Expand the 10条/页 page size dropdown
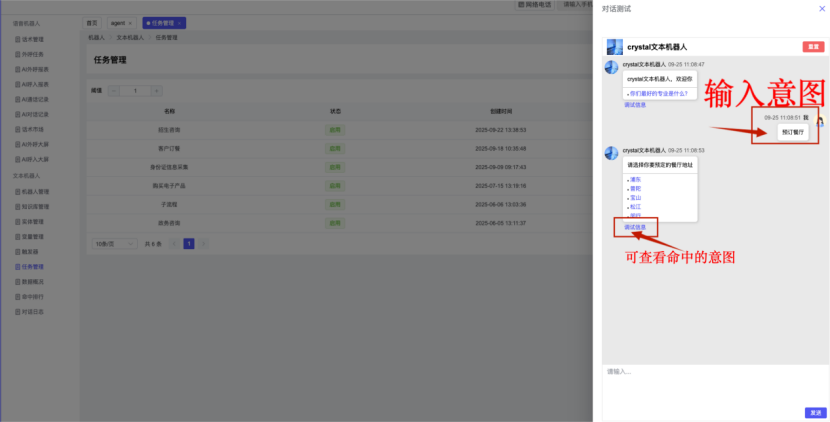This screenshot has height=422, width=830. click(112, 243)
